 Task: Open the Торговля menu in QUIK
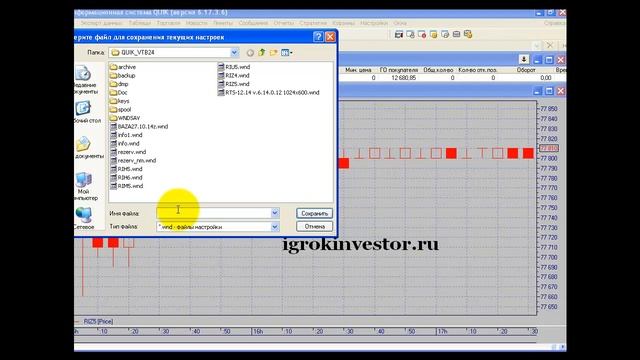(168, 23)
